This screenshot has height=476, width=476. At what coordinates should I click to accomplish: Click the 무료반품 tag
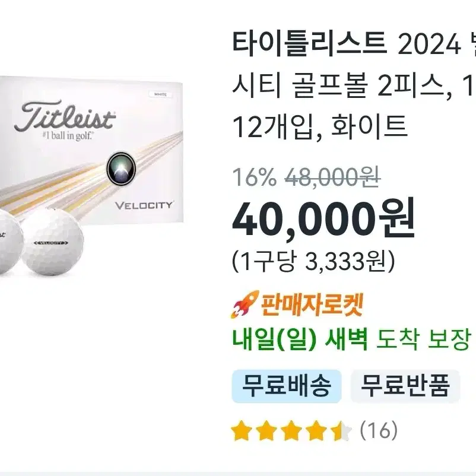tap(405, 386)
